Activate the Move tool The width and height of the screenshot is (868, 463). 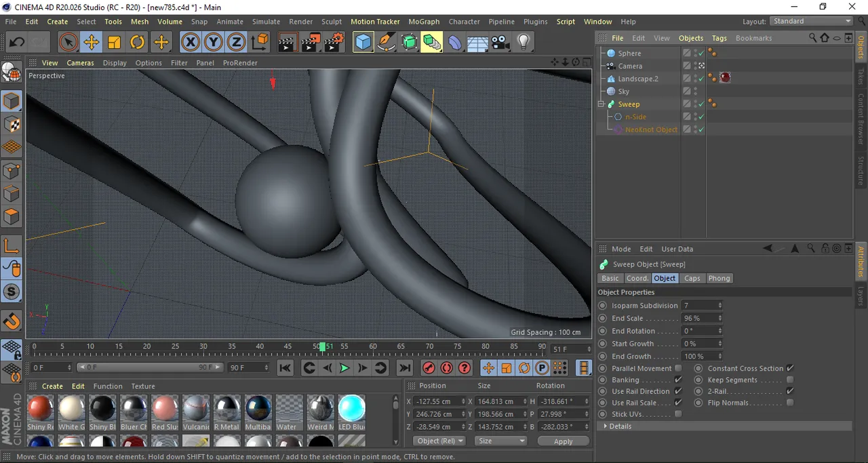(91, 43)
